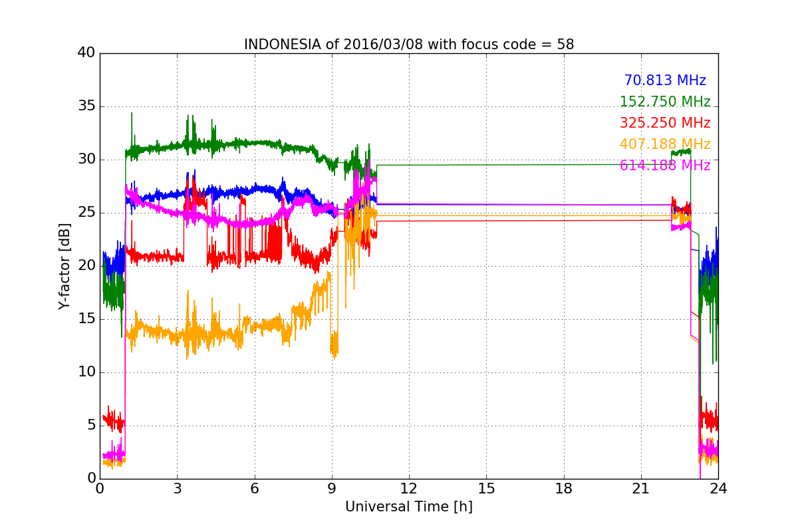Click the y-axis tick label 10
Image resolution: width=798 pixels, height=532 pixels.
pyautogui.click(x=86, y=372)
